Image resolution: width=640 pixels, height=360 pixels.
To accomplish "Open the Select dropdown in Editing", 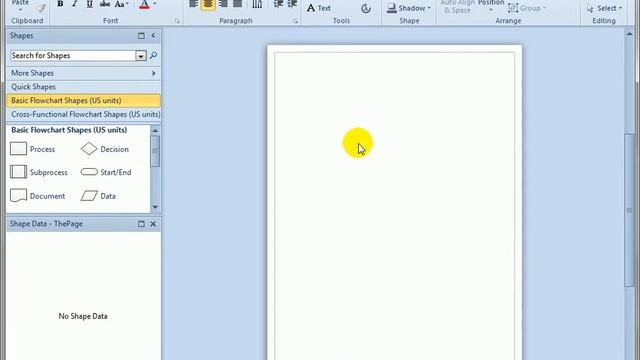I will [604, 8].
